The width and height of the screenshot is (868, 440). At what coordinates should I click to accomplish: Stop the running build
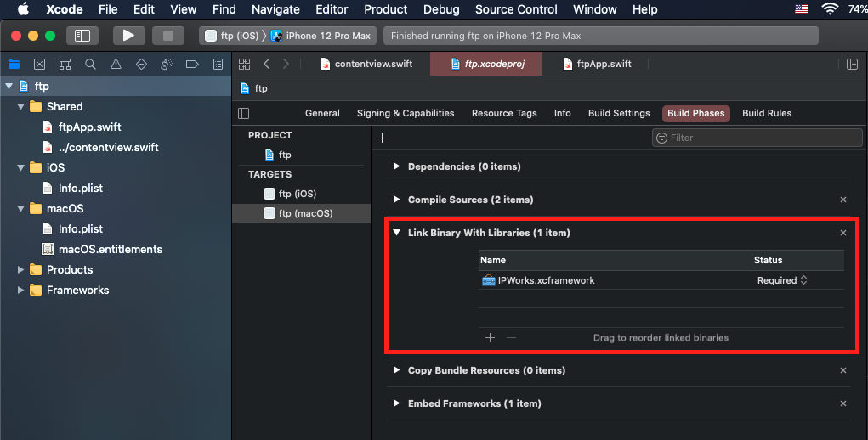point(168,36)
